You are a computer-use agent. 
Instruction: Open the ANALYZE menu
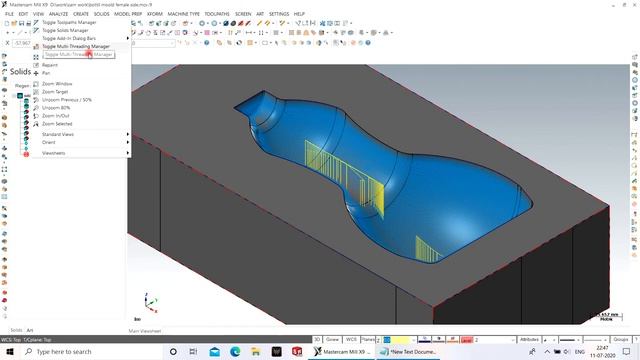click(58, 14)
